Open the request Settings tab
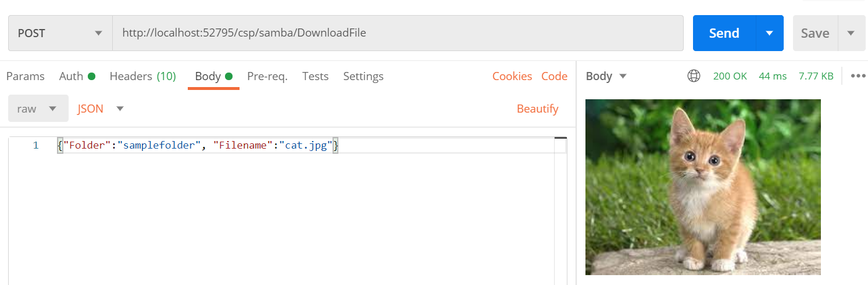Viewport: 868px width, 285px height. 363,76
